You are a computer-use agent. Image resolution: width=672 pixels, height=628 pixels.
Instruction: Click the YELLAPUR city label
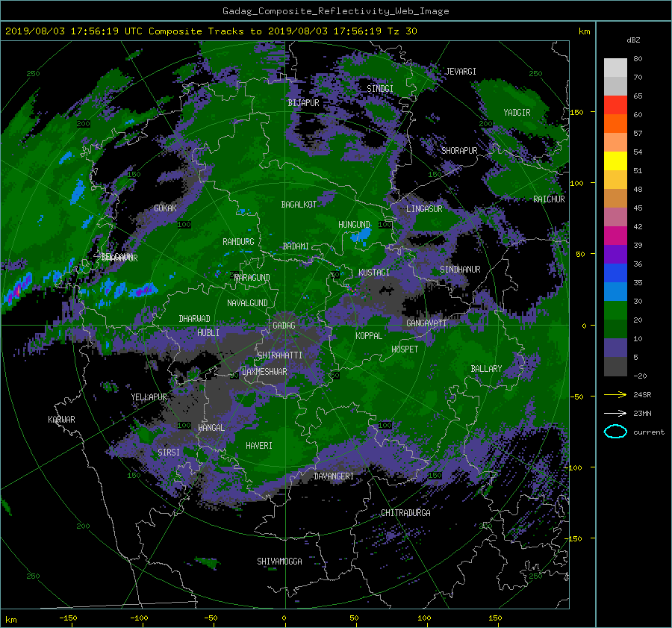pyautogui.click(x=149, y=397)
